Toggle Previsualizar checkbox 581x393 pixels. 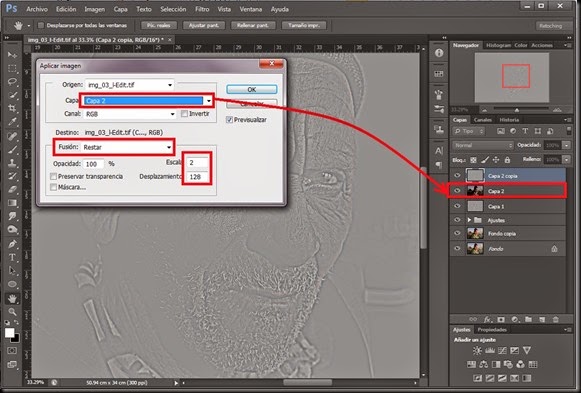click(x=229, y=120)
